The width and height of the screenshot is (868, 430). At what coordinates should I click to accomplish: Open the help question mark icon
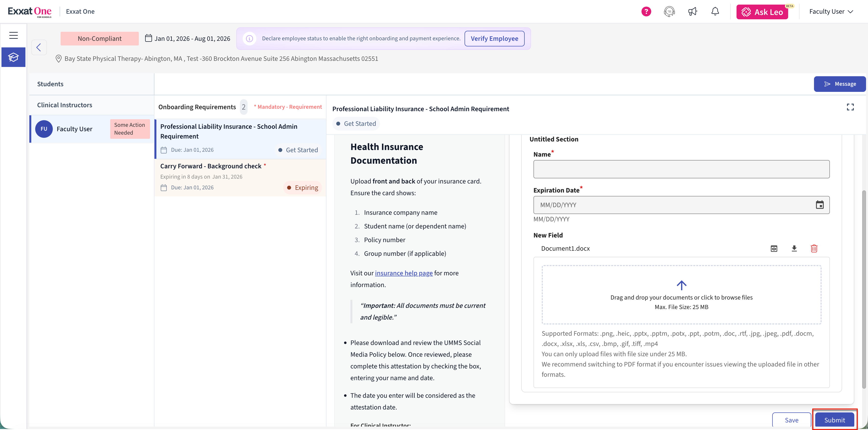[646, 11]
